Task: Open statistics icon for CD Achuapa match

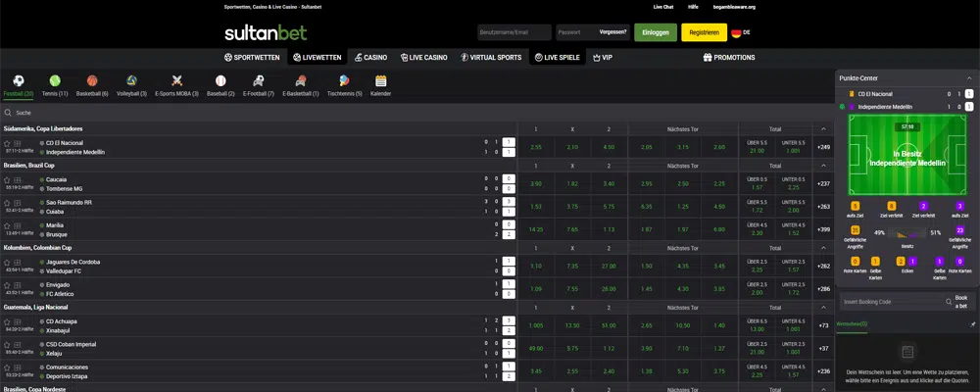Action: 17,322
